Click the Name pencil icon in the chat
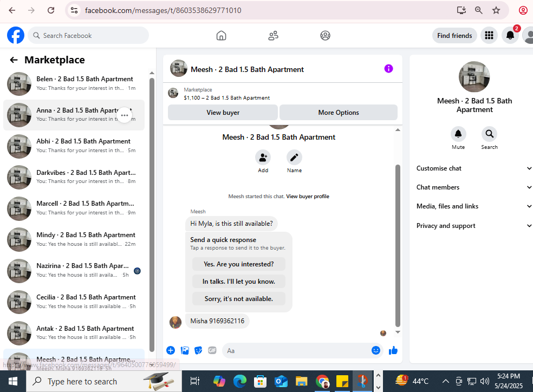Screen dimensions: 533x392 (294, 158)
